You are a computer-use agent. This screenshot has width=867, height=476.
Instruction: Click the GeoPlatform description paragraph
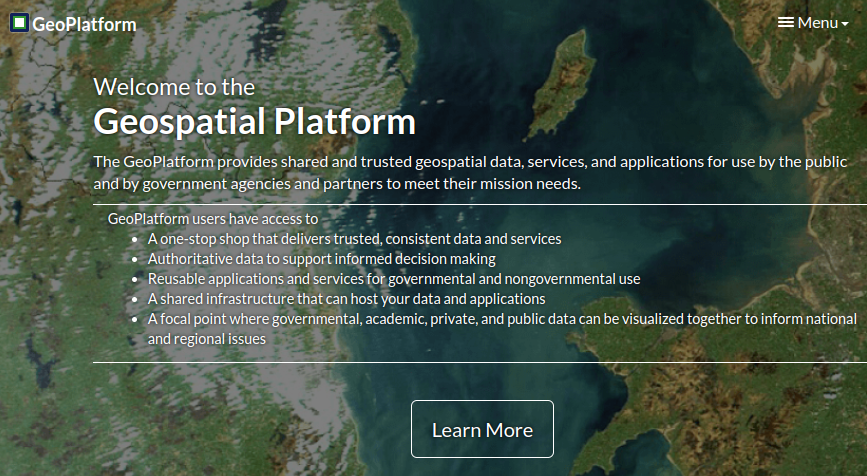[470, 172]
